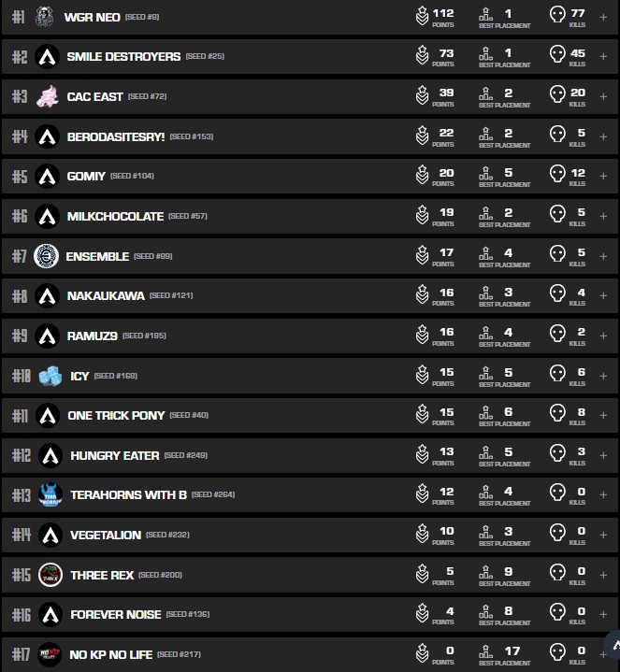620x672 pixels.
Task: Open the BERODASITESRY! team name
Action: tap(115, 136)
